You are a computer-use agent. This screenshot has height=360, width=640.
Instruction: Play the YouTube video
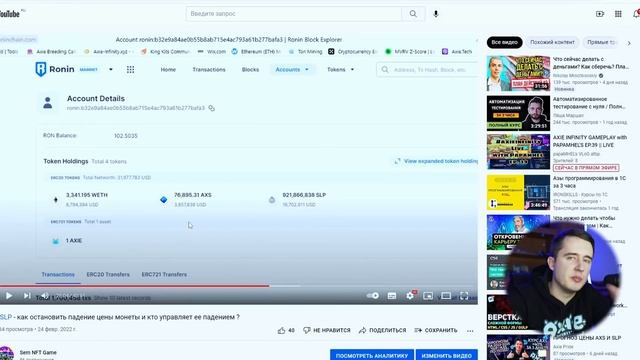click(x=9, y=296)
